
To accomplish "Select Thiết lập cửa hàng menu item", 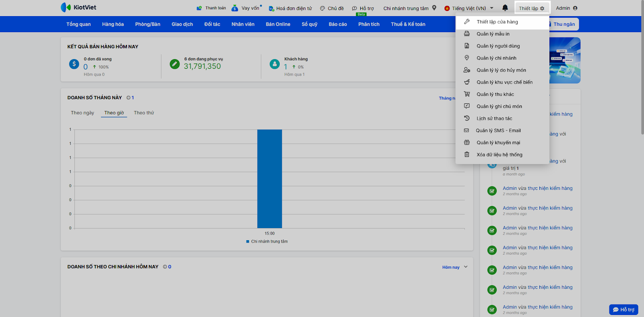I will tap(502, 22).
